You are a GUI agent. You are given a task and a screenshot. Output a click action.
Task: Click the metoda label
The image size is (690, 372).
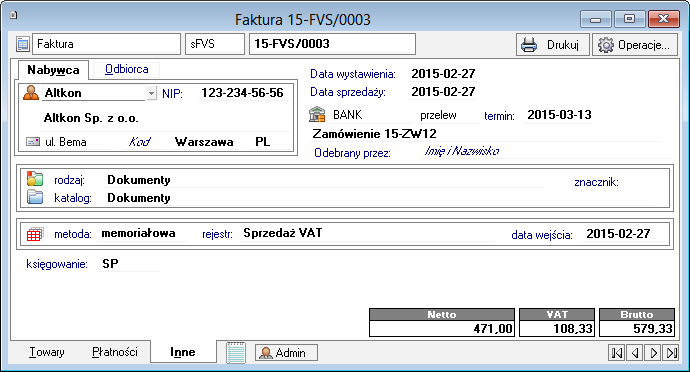pos(73,234)
